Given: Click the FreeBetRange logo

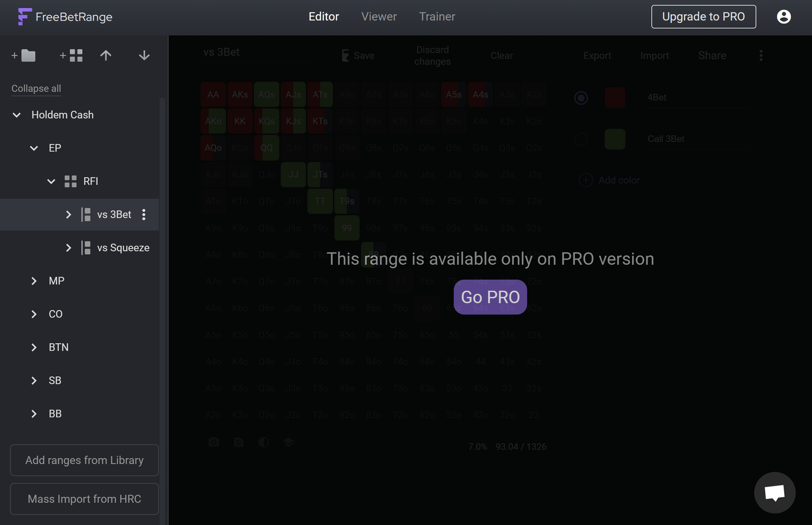Looking at the screenshot, I should point(65,17).
